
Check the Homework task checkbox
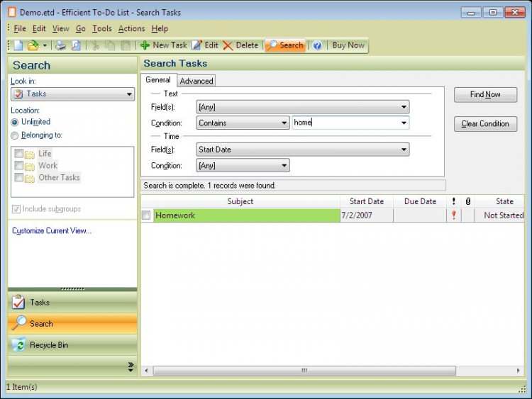[x=146, y=215]
